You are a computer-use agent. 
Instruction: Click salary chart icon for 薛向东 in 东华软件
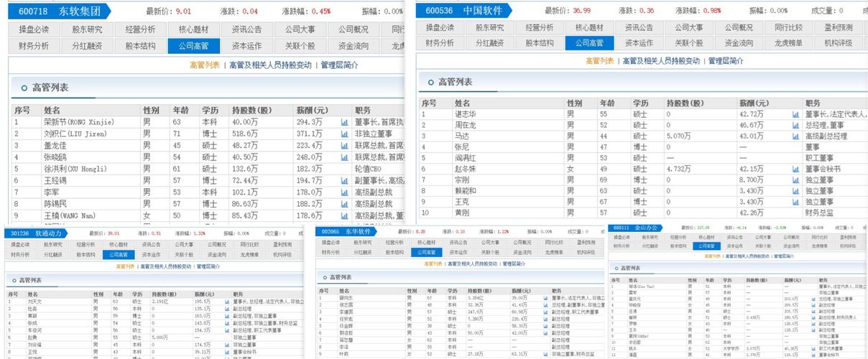pyautogui.click(x=544, y=297)
